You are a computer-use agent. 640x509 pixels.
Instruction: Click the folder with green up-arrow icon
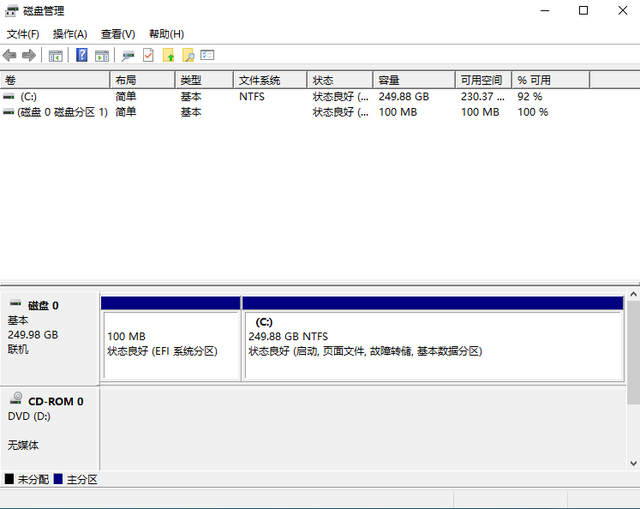[168, 55]
